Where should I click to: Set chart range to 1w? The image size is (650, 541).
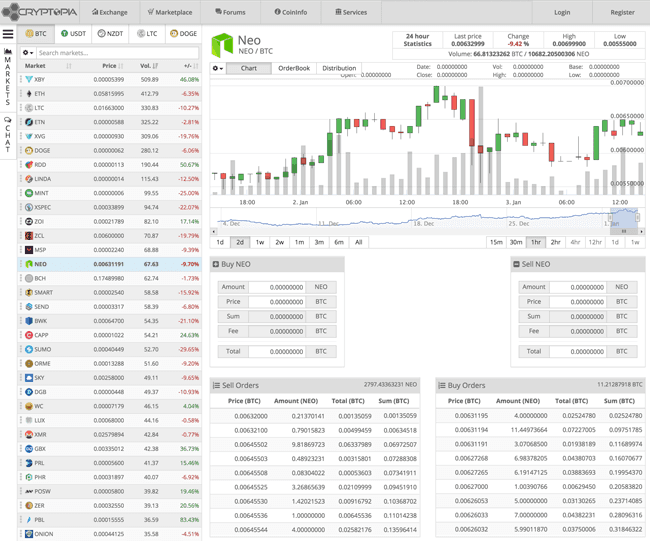point(260,242)
